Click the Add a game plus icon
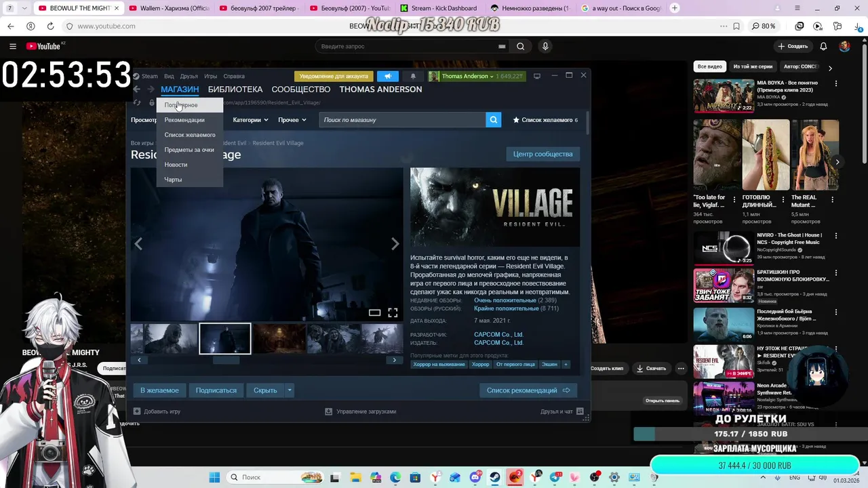This screenshot has width=868, height=488. pos(137,411)
